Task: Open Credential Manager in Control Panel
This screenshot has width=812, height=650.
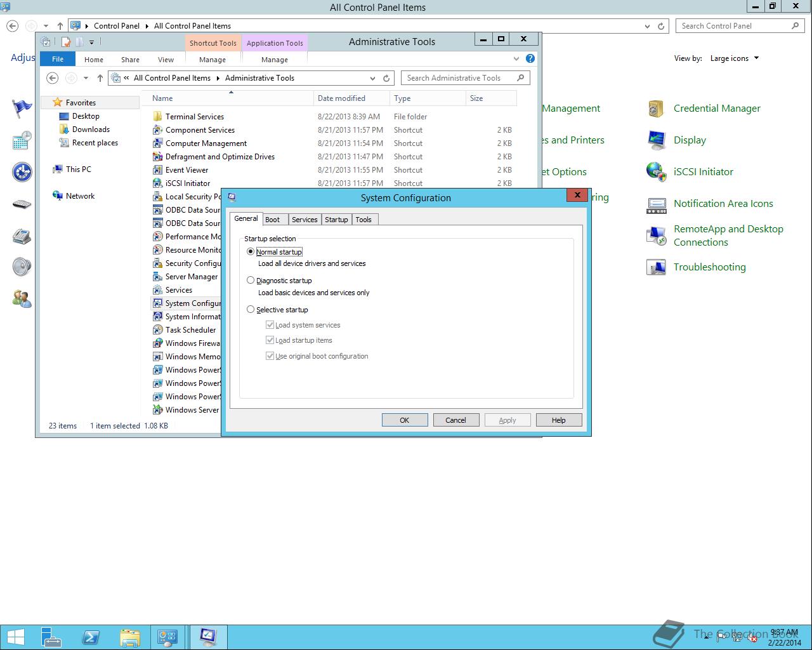Action: pyautogui.click(x=656, y=109)
